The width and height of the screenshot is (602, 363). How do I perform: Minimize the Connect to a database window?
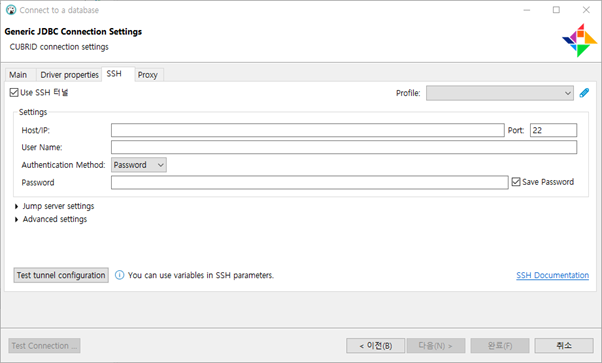(x=527, y=10)
